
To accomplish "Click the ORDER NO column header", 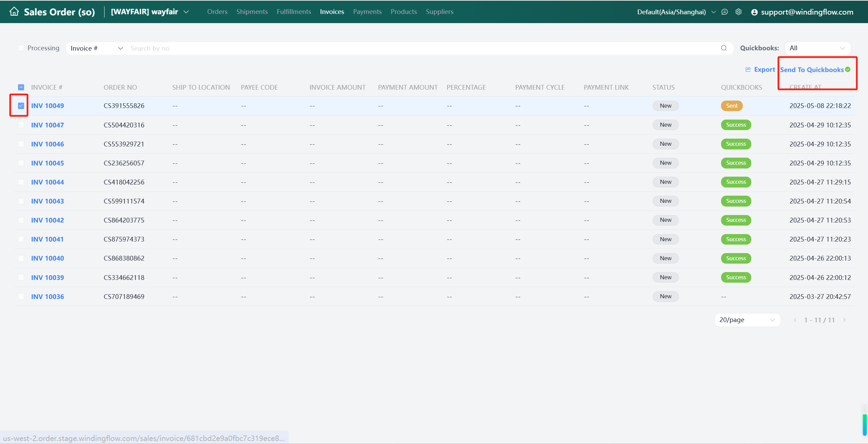I will 120,87.
